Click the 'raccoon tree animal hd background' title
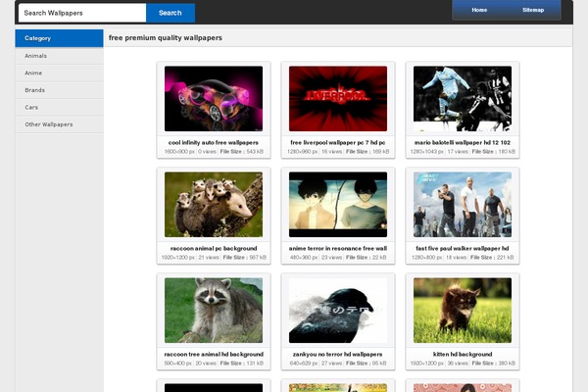 tap(214, 354)
